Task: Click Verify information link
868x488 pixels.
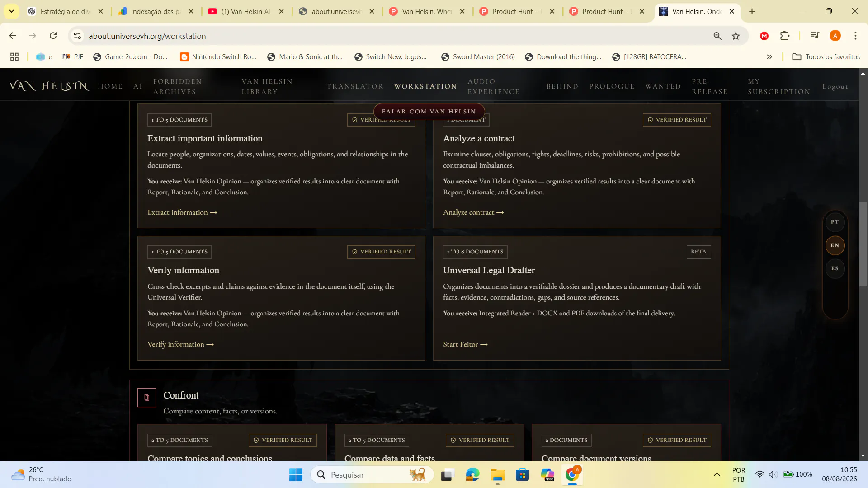Action: pos(180,344)
